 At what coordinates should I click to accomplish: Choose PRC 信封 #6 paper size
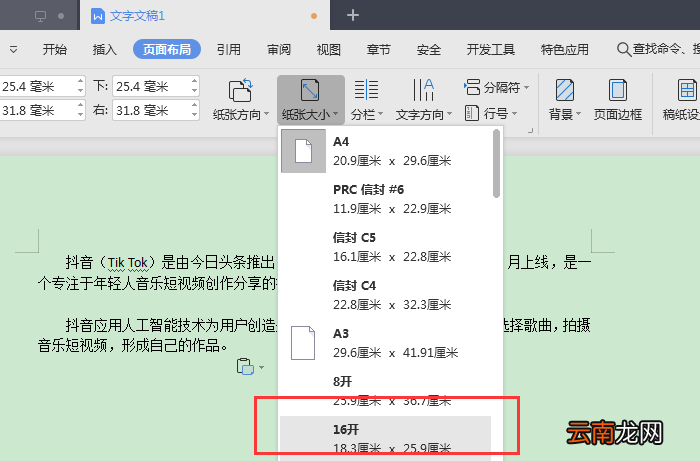click(x=386, y=199)
